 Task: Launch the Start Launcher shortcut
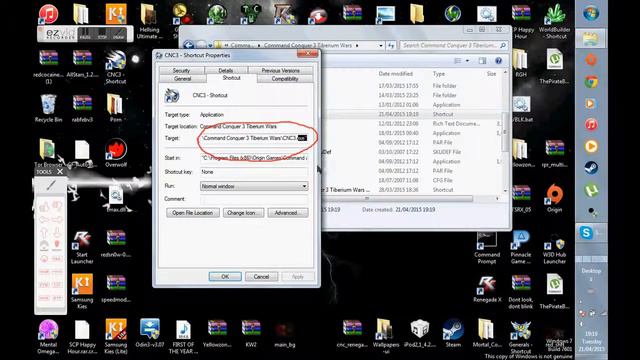[x=82, y=247]
